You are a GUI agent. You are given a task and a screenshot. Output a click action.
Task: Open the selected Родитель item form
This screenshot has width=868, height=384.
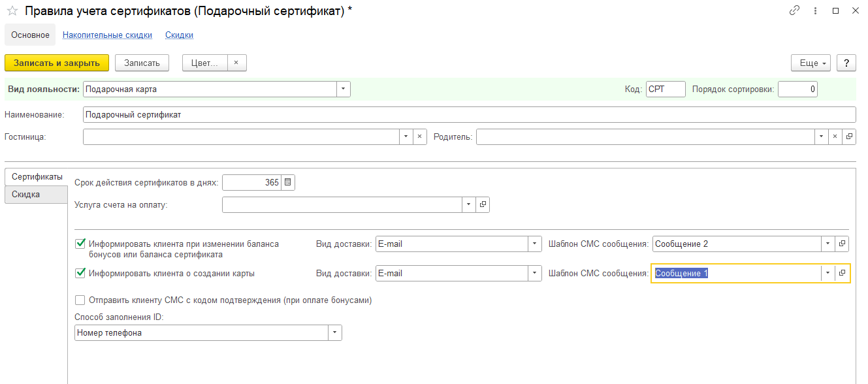coord(849,136)
